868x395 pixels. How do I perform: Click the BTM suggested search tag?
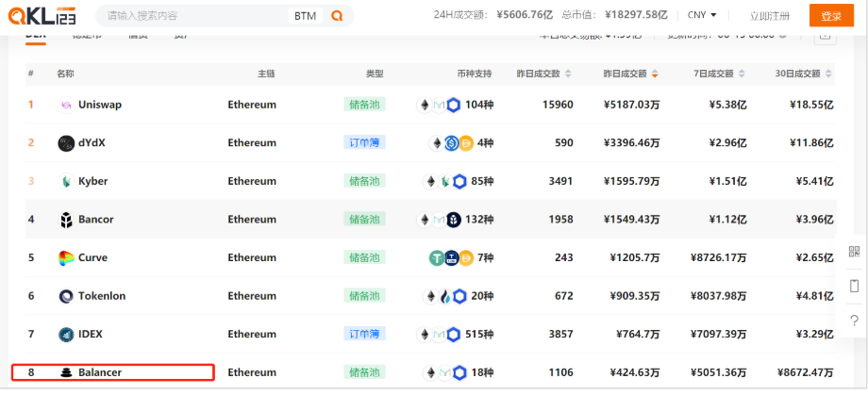tap(305, 16)
